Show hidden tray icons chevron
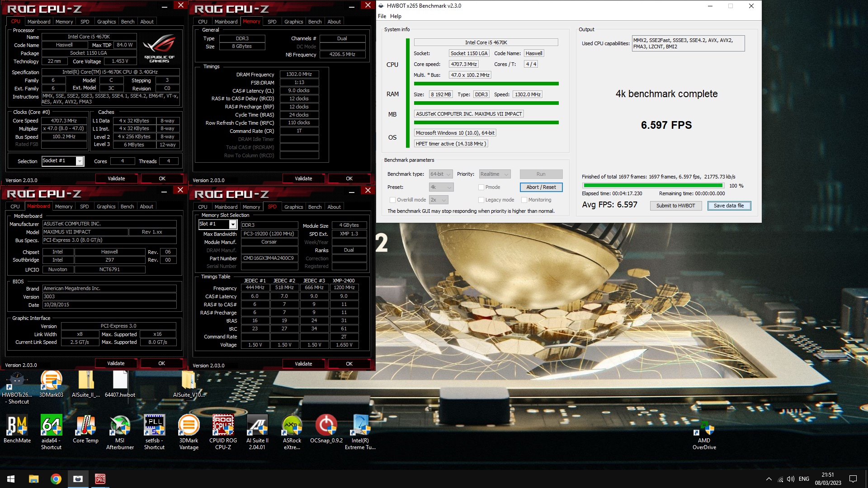The image size is (868, 488). pos(769,479)
